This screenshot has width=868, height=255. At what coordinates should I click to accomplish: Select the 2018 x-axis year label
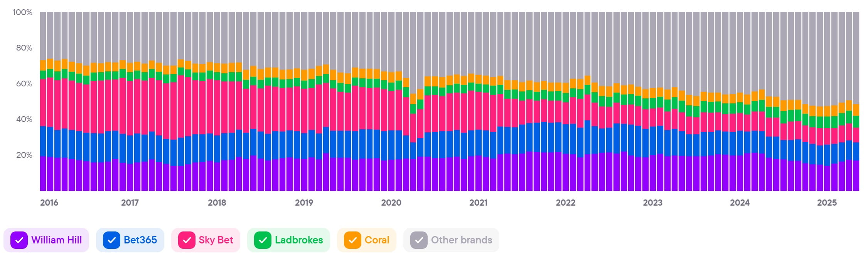point(217,203)
